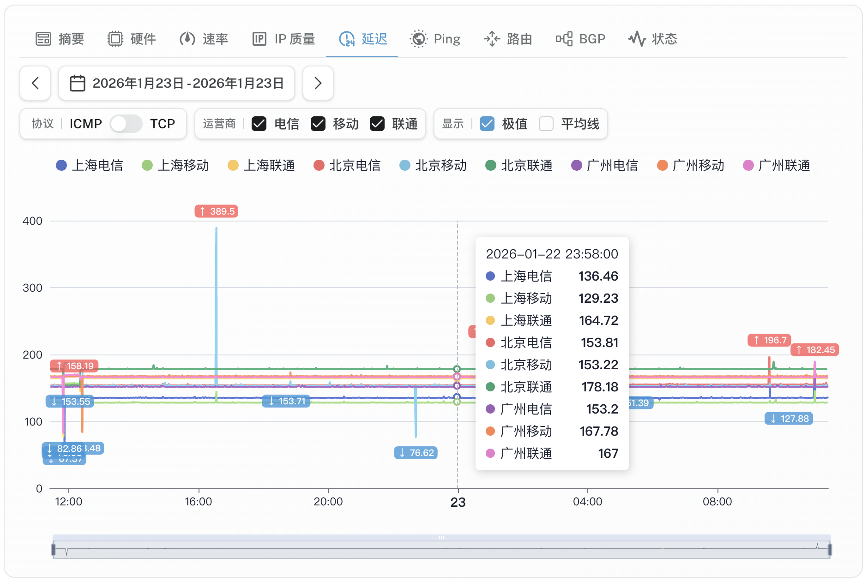Screen dimensions: 868x588
Task: Go to next date with right chevron
Action: pos(318,83)
